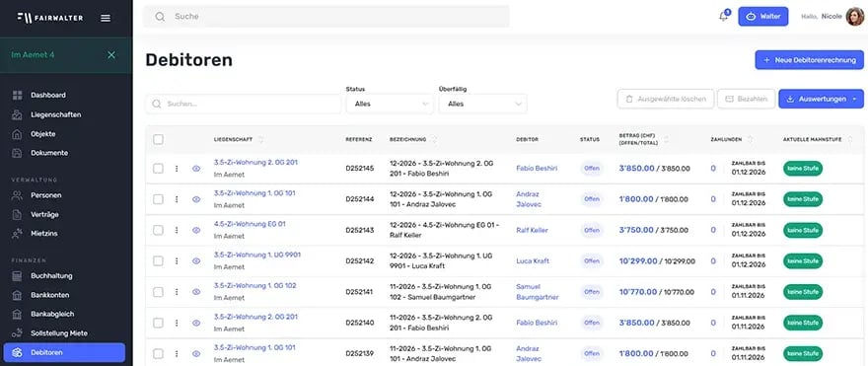View invoice D252142 via eye icon

[x=196, y=260]
